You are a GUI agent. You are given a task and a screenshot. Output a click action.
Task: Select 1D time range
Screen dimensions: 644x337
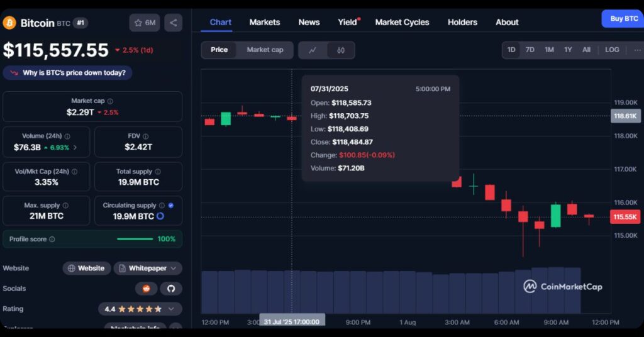(511, 50)
